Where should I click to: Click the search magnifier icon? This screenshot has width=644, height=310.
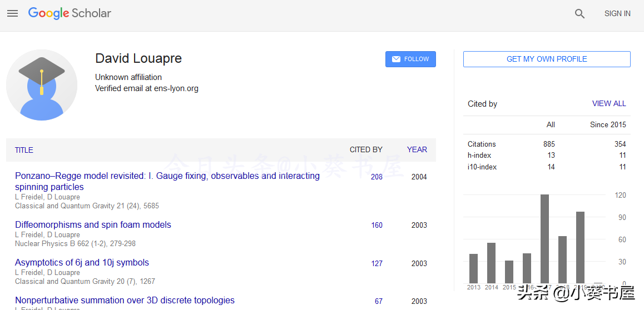coord(579,14)
